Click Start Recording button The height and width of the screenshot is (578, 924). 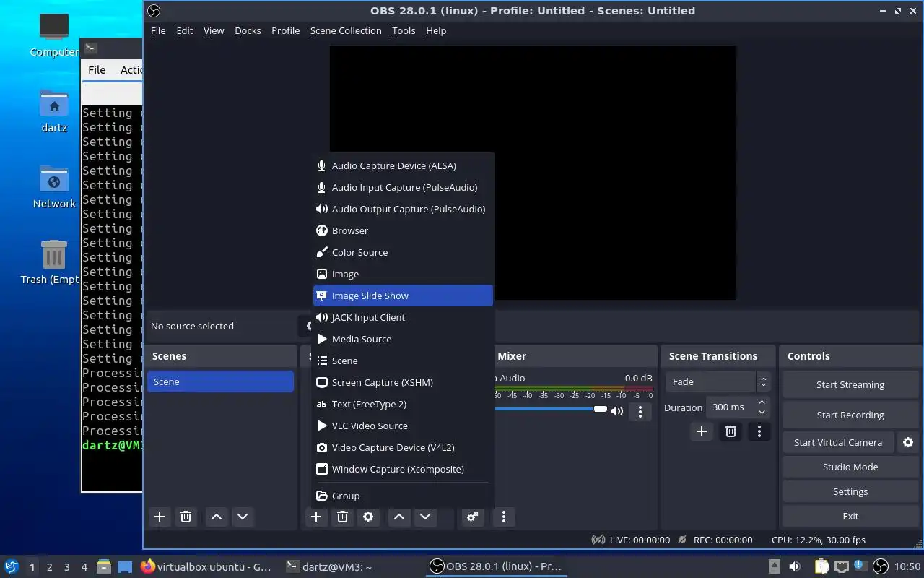(850, 415)
